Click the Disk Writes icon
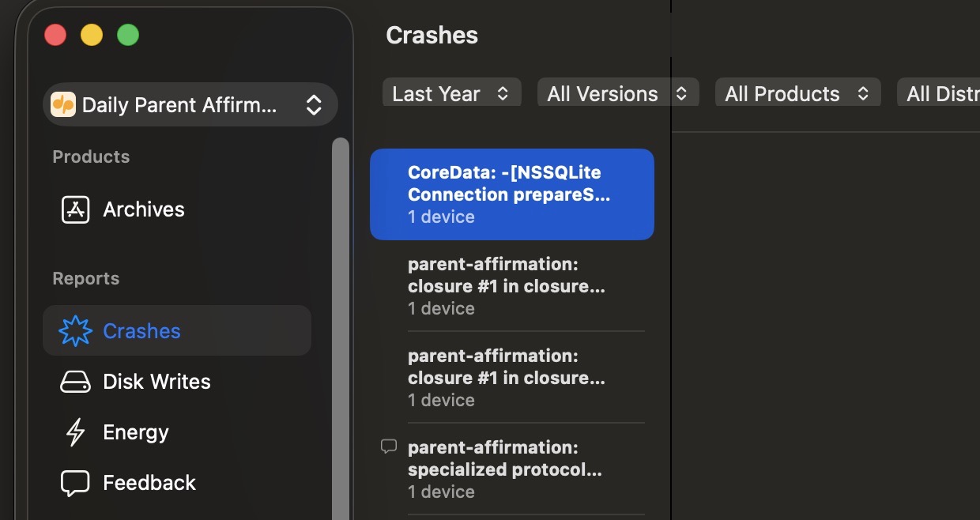This screenshot has width=980, height=520. tap(74, 381)
